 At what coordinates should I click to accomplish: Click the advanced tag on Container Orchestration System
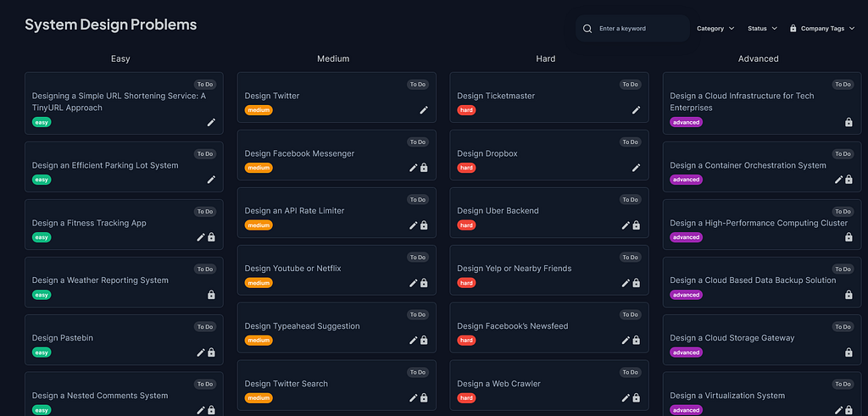click(x=686, y=180)
